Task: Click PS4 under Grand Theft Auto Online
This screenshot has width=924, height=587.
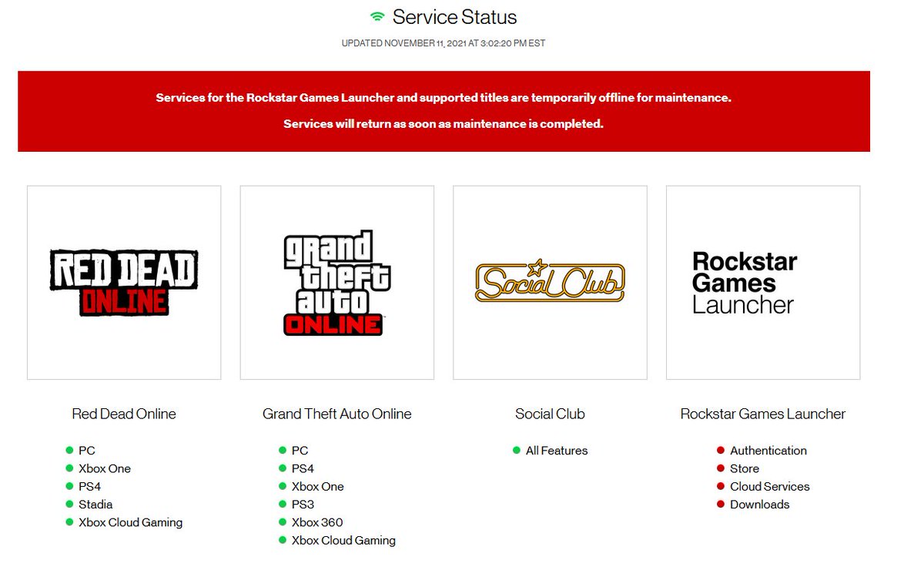Action: [x=303, y=468]
